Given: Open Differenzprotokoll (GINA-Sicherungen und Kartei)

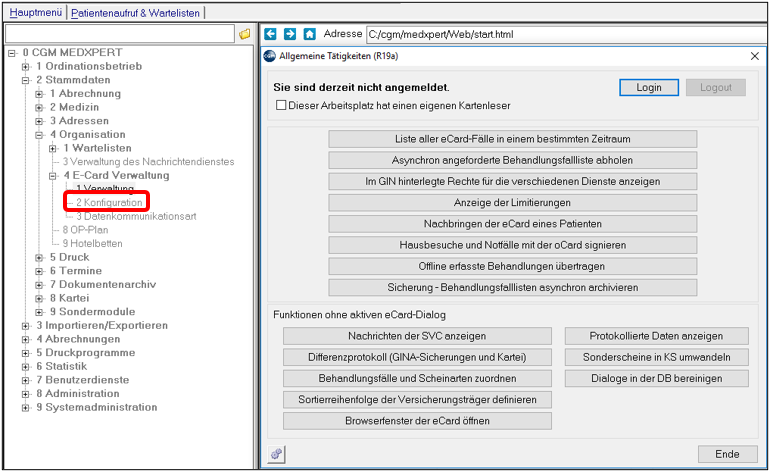Looking at the screenshot, I should (x=417, y=357).
